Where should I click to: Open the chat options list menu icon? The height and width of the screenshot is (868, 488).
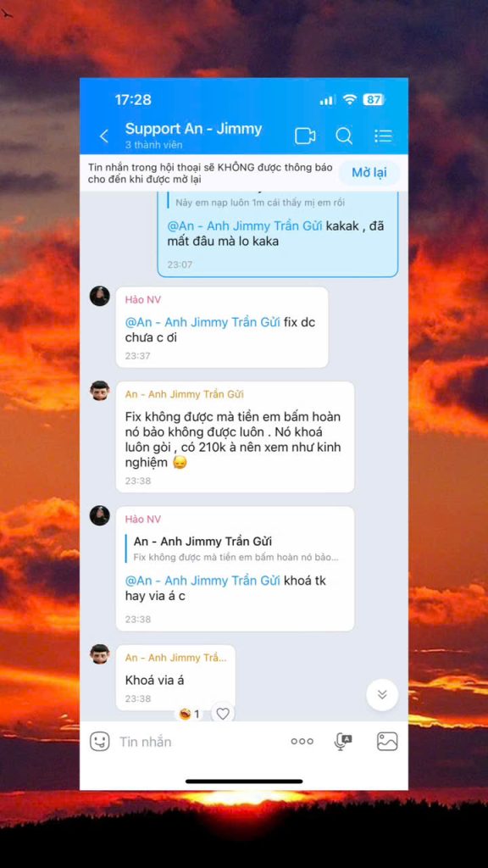click(x=383, y=136)
